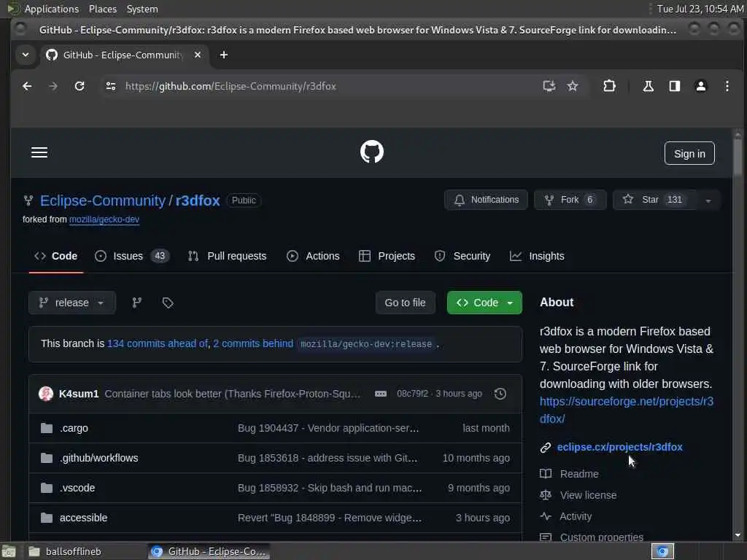Screen dimensions: 747x560
Task: Go back to the previous page
Action: click(x=27, y=86)
